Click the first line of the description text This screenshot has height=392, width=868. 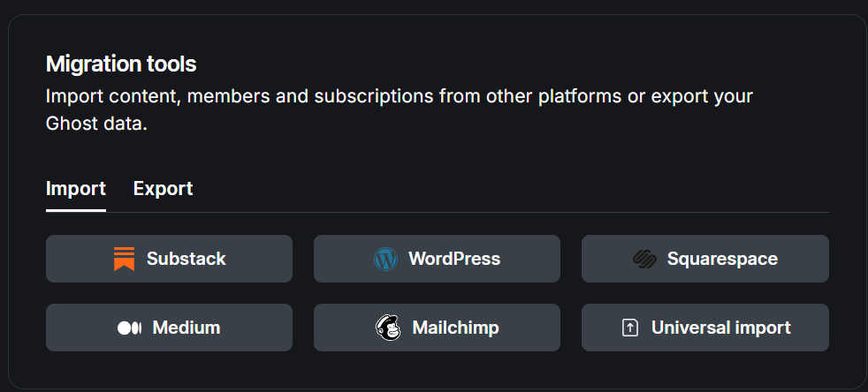[x=398, y=95]
